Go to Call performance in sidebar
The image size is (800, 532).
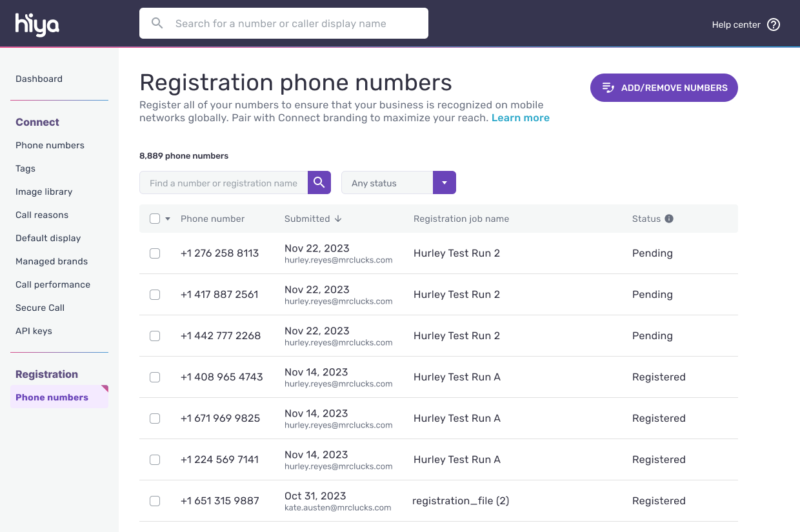coord(53,284)
